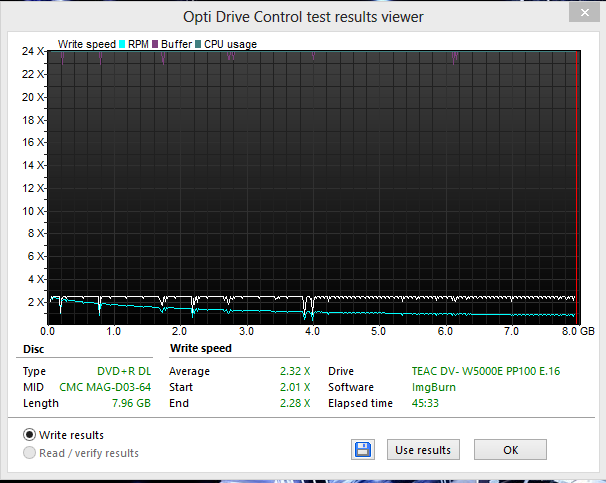Click the 12 X y-axis label

pos(33,188)
